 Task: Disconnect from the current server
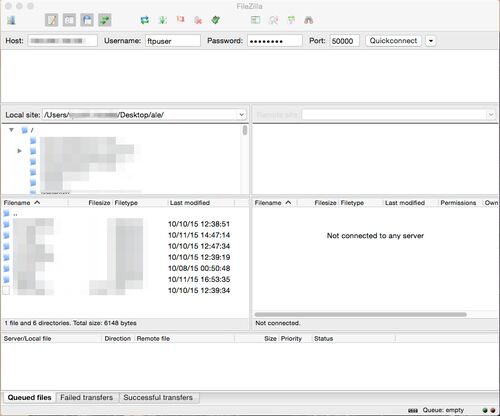pyautogui.click(x=198, y=20)
